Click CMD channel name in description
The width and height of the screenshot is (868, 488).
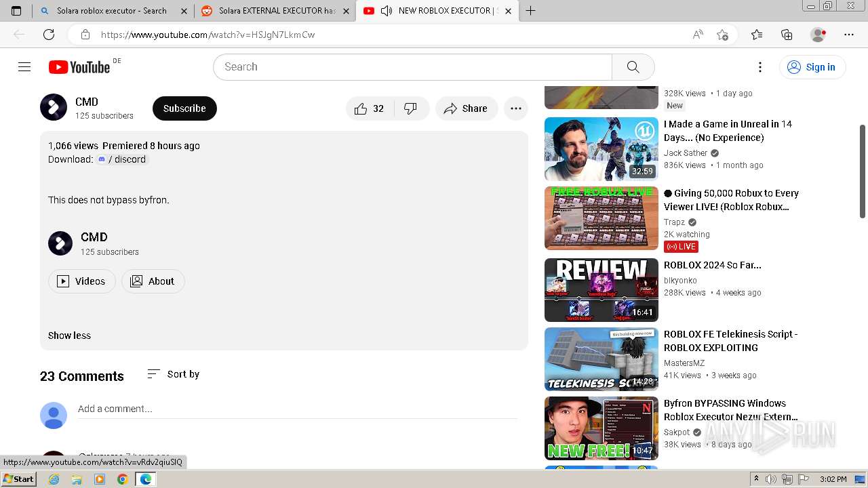pos(94,237)
